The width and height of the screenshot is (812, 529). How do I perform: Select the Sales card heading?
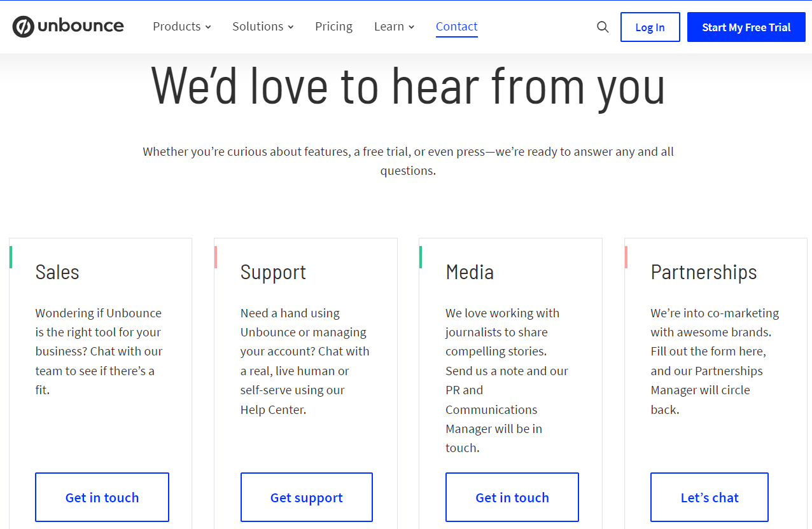[57, 271]
